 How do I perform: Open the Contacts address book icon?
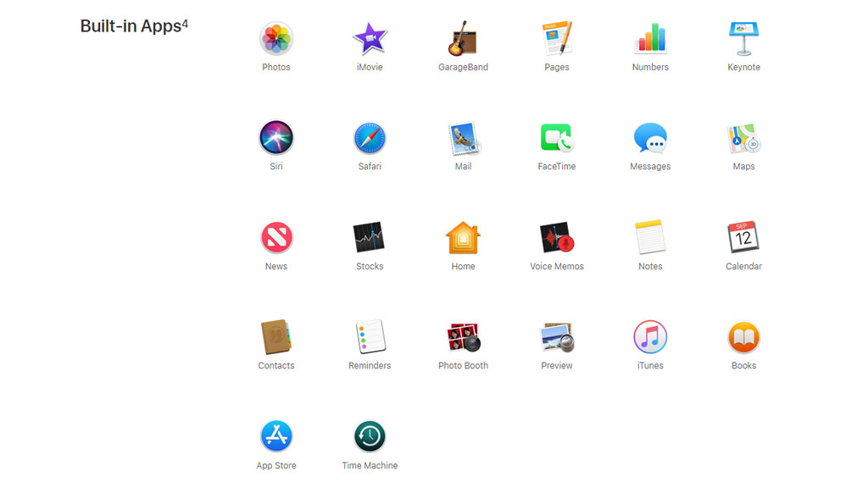point(276,337)
